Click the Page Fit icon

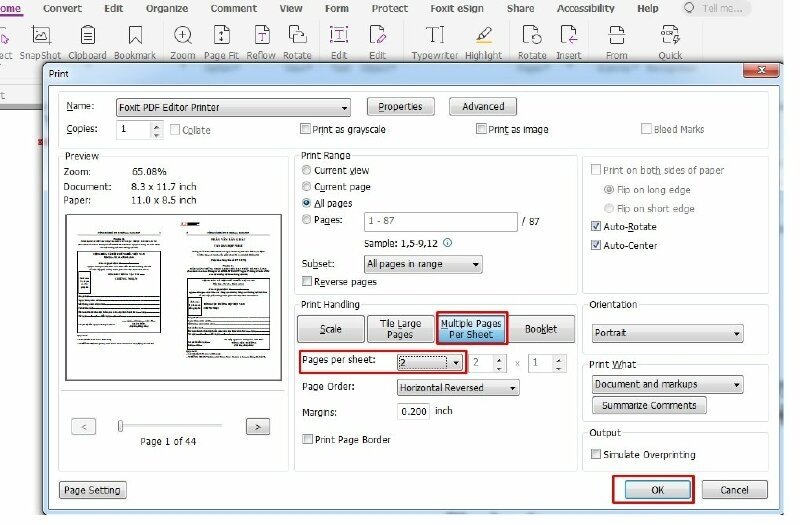tap(221, 36)
